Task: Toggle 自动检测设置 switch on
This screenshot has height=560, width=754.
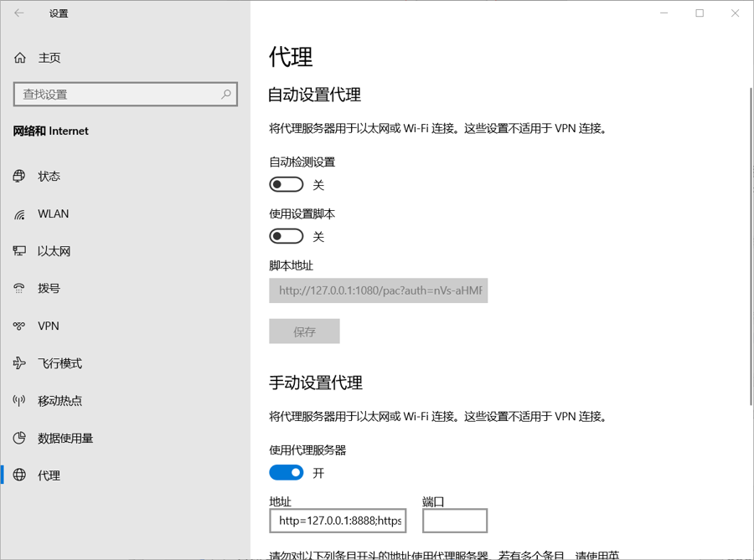Action: [x=287, y=184]
